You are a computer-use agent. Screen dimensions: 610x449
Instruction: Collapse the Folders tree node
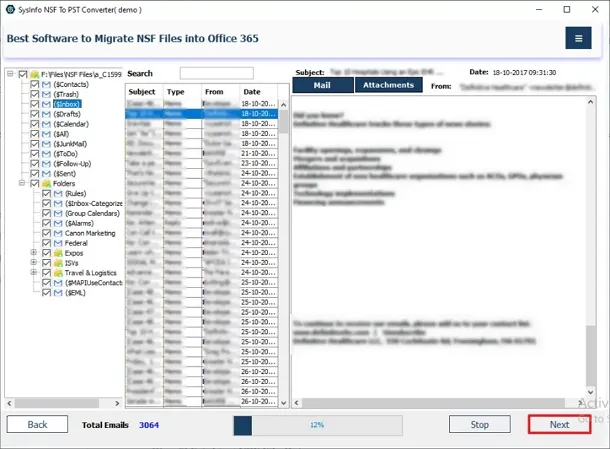click(x=21, y=184)
